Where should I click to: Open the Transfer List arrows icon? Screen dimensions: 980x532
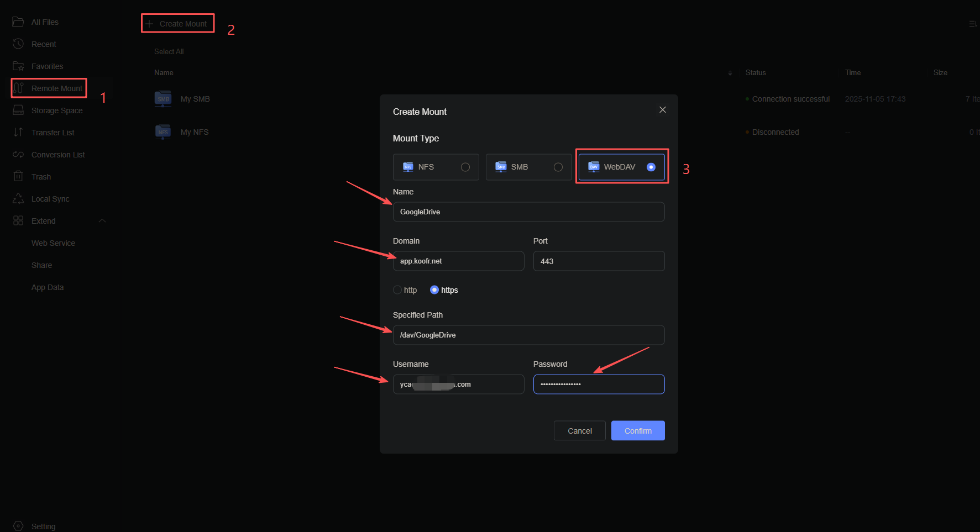[x=18, y=133]
